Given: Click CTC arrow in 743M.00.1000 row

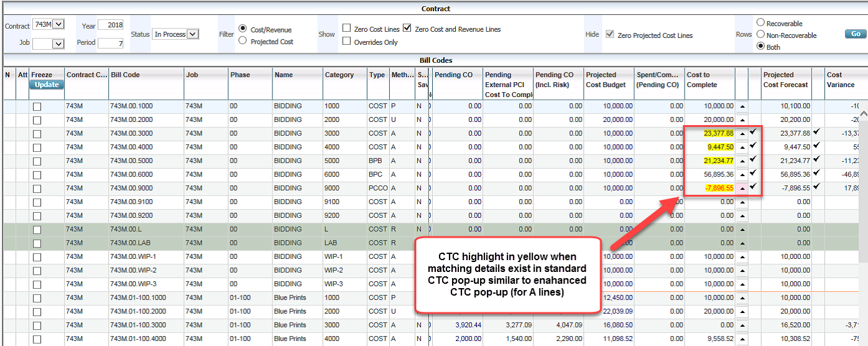Looking at the screenshot, I should (742, 106).
